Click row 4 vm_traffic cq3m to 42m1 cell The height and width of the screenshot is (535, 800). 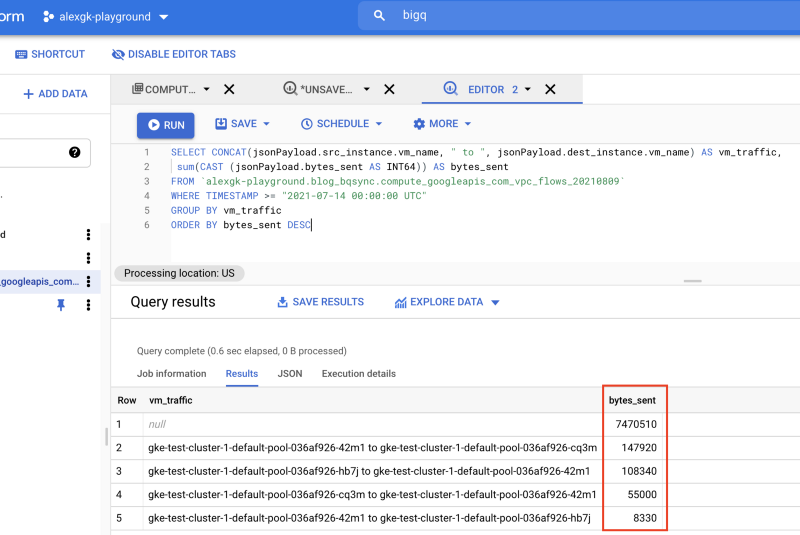click(372, 495)
